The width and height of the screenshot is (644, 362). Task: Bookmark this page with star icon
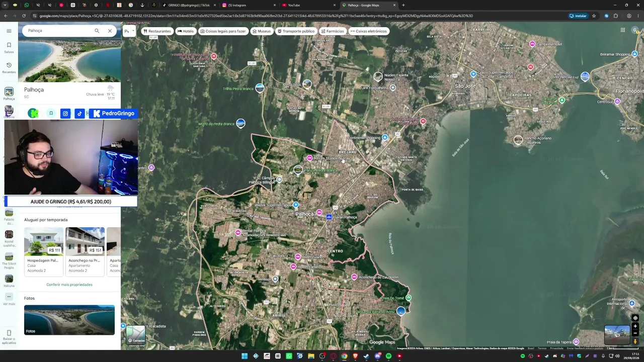[x=594, y=16]
